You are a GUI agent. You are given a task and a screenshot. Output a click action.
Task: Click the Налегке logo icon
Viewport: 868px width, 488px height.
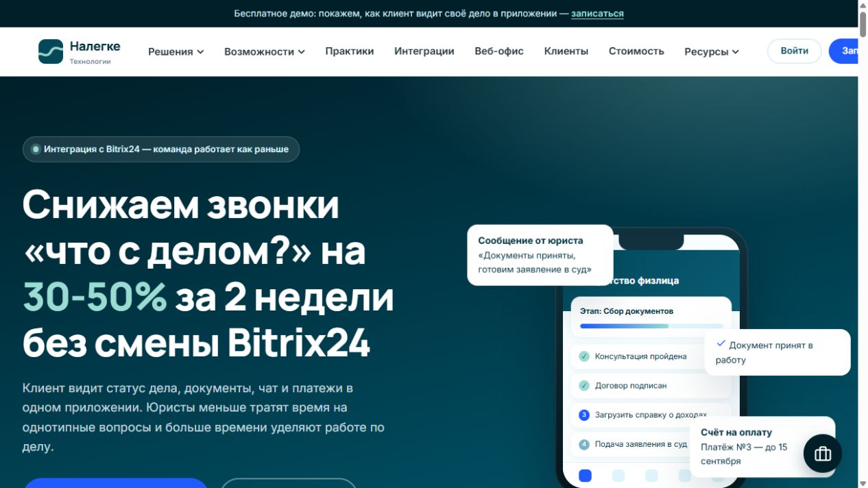51,51
